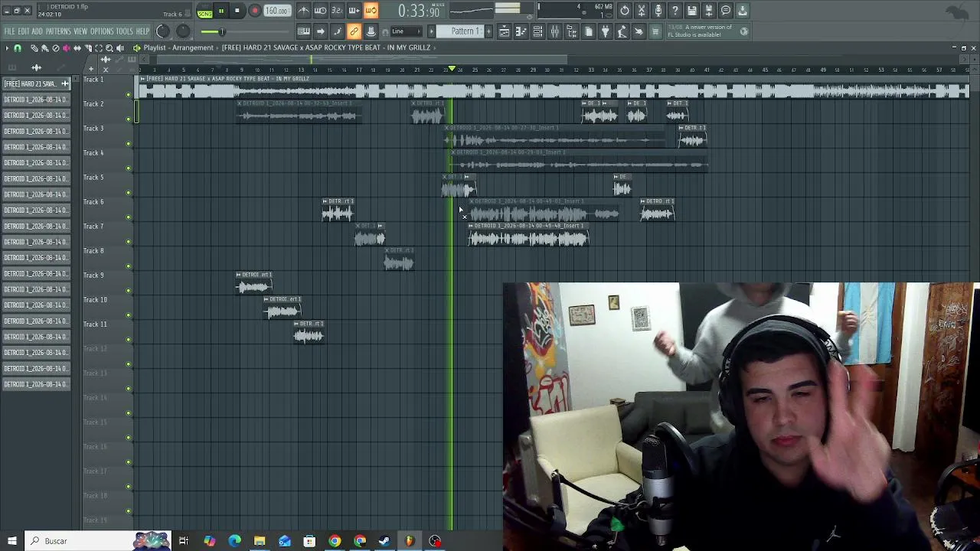Screen dimensions: 980x551
Task: Click the 160.000 tempo field
Action: tap(277, 11)
